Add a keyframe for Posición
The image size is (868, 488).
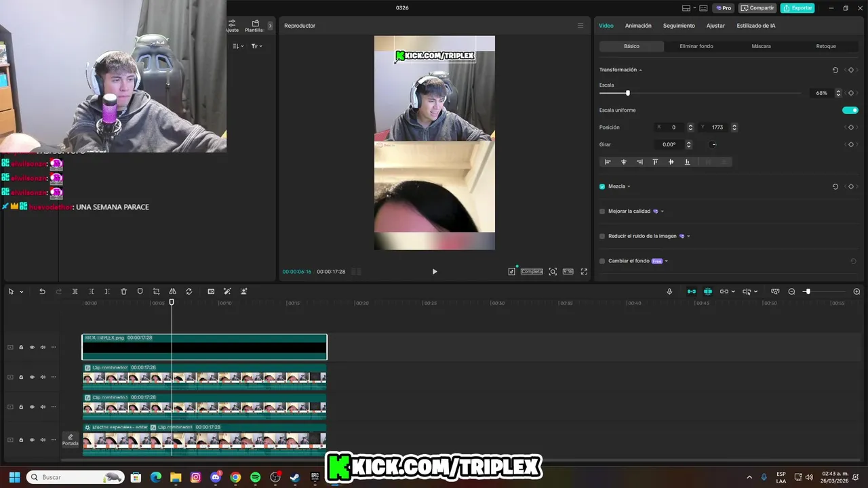pos(851,127)
